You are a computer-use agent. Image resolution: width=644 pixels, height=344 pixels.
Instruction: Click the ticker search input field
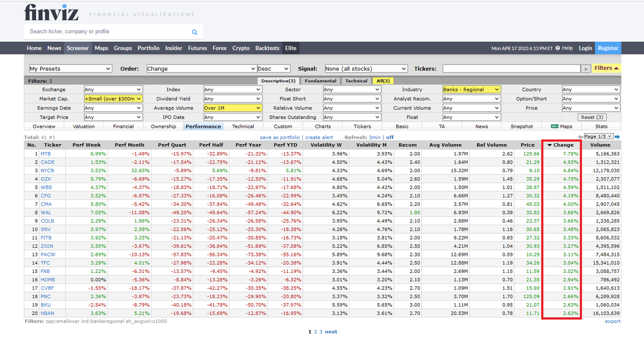[108, 32]
